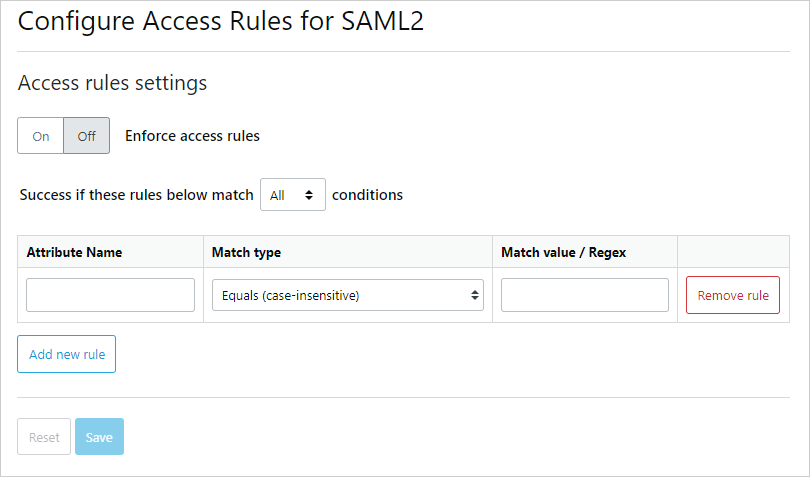
Task: Expand the Equals (case-insensitive) match type dropdown
Action: pyautogui.click(x=347, y=295)
